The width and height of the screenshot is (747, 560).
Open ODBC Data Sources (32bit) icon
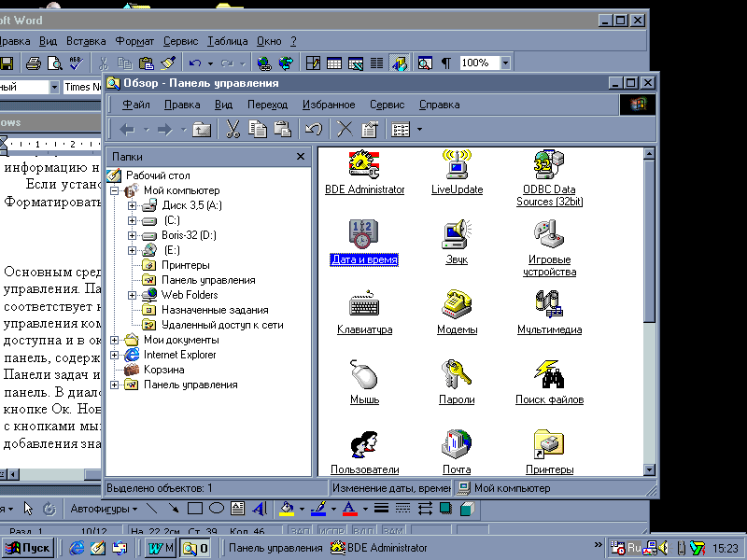click(x=549, y=165)
